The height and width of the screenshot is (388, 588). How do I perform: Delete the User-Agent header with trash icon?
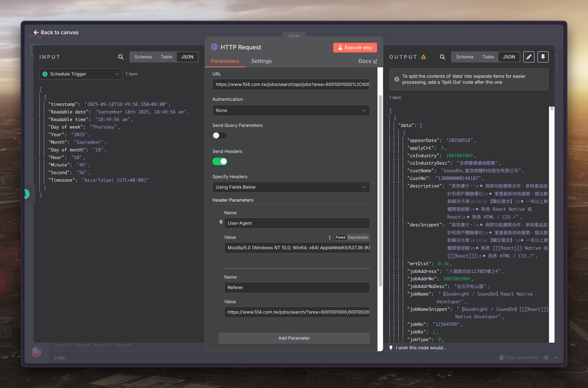(221, 222)
